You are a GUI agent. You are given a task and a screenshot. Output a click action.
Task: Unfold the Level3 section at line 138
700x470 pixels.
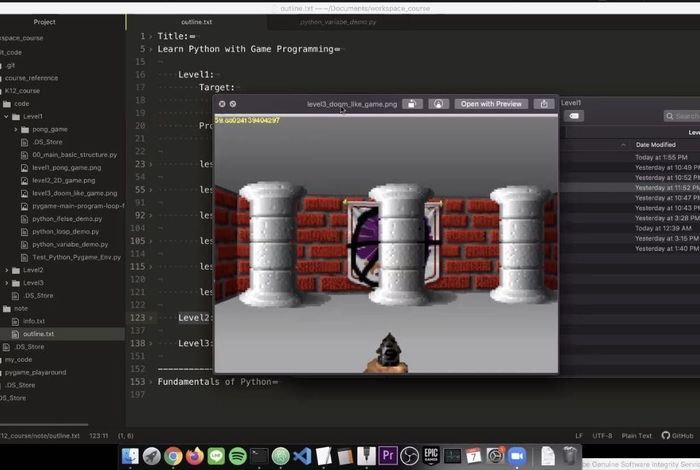pyautogui.click(x=151, y=344)
